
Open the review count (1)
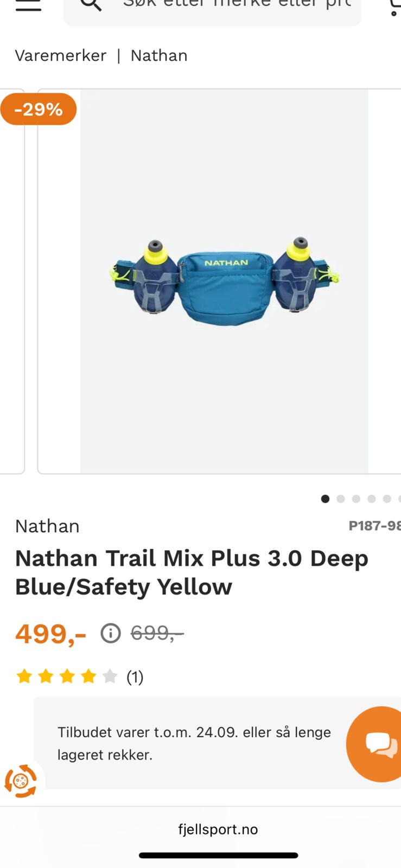tap(135, 677)
